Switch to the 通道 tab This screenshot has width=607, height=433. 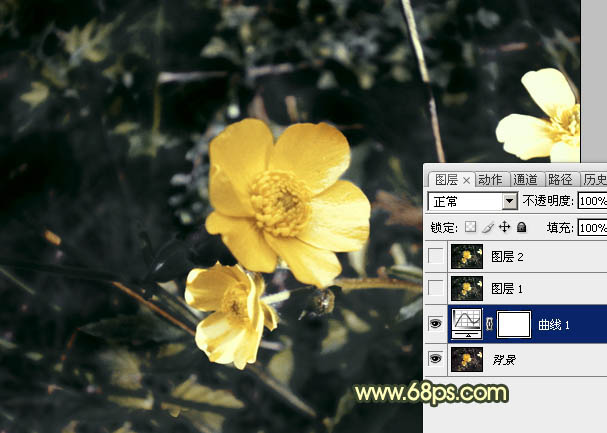pyautogui.click(x=525, y=180)
